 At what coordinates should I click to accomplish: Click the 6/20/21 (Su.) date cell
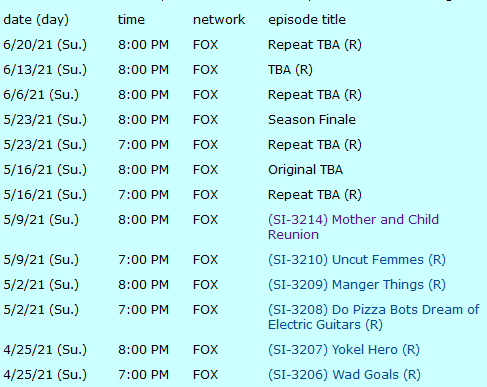(45, 45)
